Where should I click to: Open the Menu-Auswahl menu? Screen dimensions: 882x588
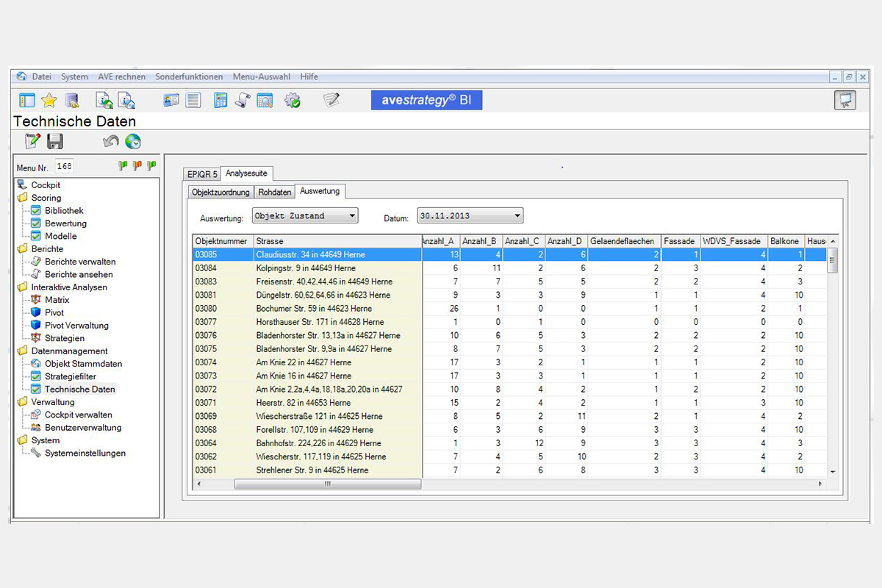[262, 76]
